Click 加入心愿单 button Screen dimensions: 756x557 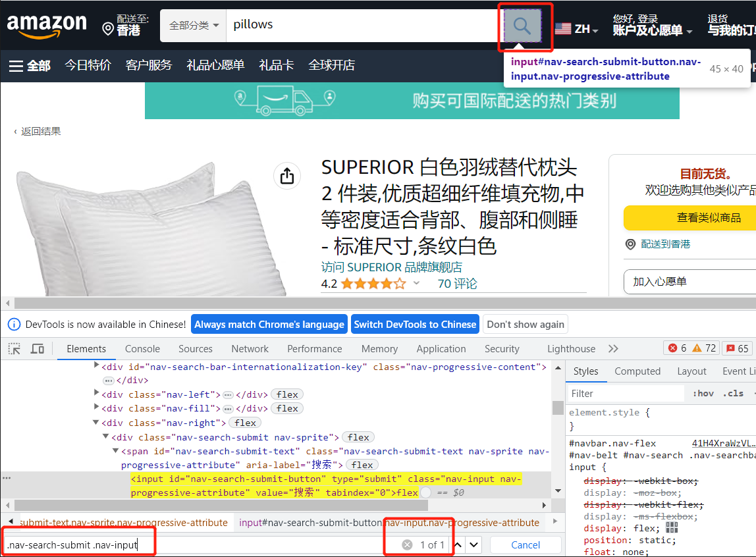pos(690,282)
